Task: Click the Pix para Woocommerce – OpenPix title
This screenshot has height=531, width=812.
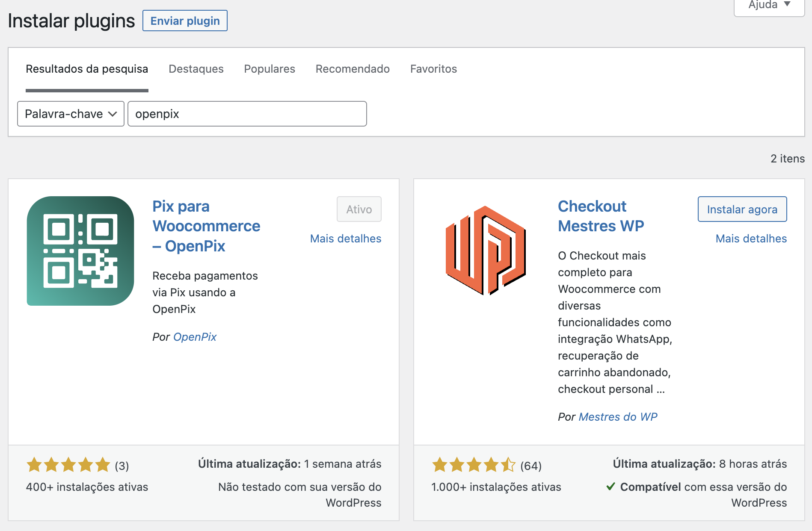Action: coord(206,226)
